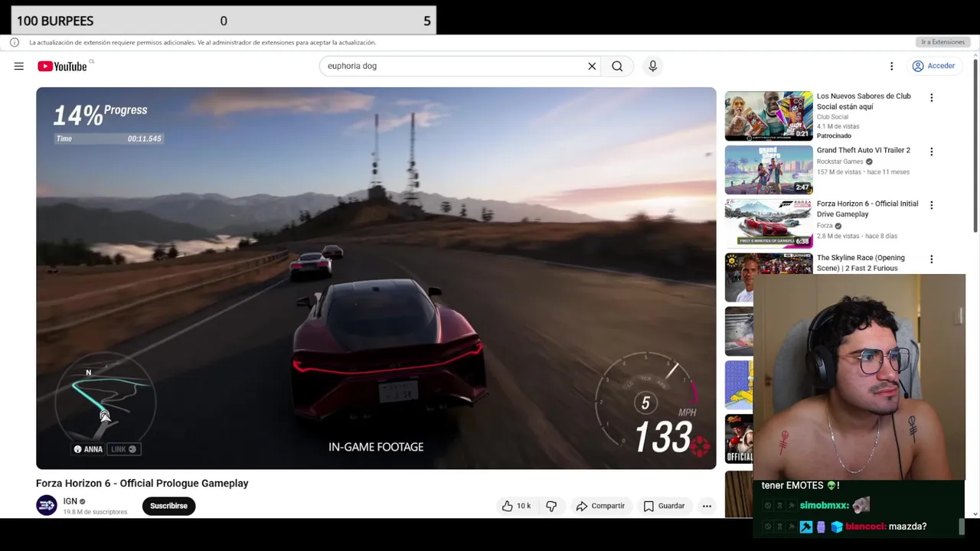Clear the search text with the X
The height and width of the screenshot is (551, 980).
click(592, 66)
